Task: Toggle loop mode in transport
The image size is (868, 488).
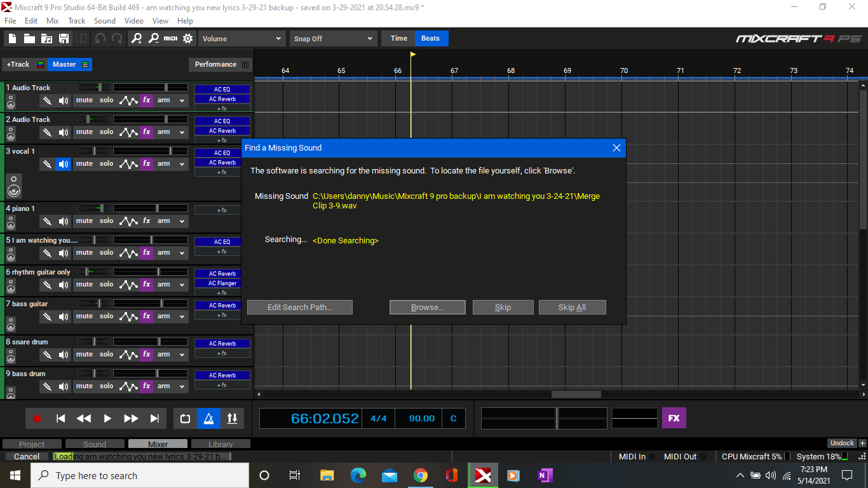Action: coord(185,419)
